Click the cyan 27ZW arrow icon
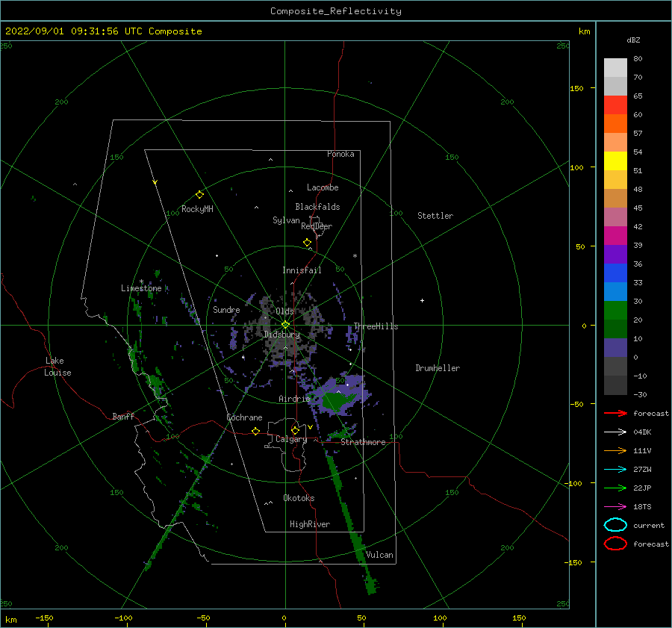The width and height of the screenshot is (672, 628). 615,470
